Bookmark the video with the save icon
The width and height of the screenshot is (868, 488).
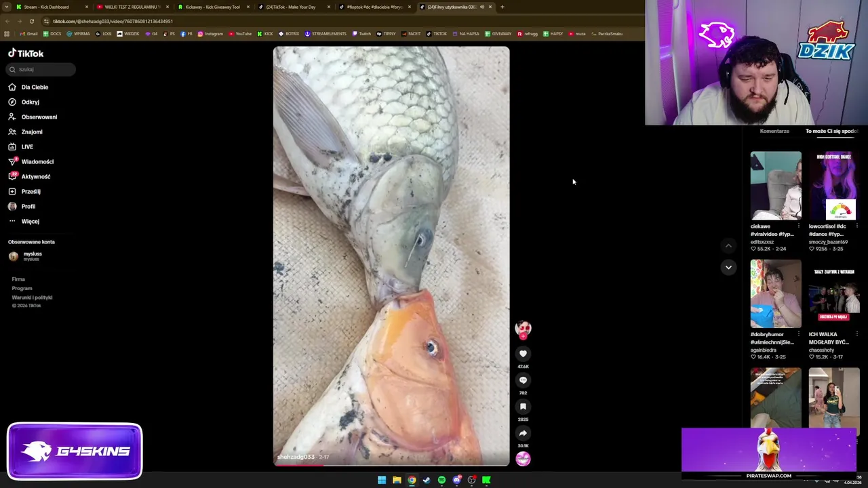click(x=523, y=406)
